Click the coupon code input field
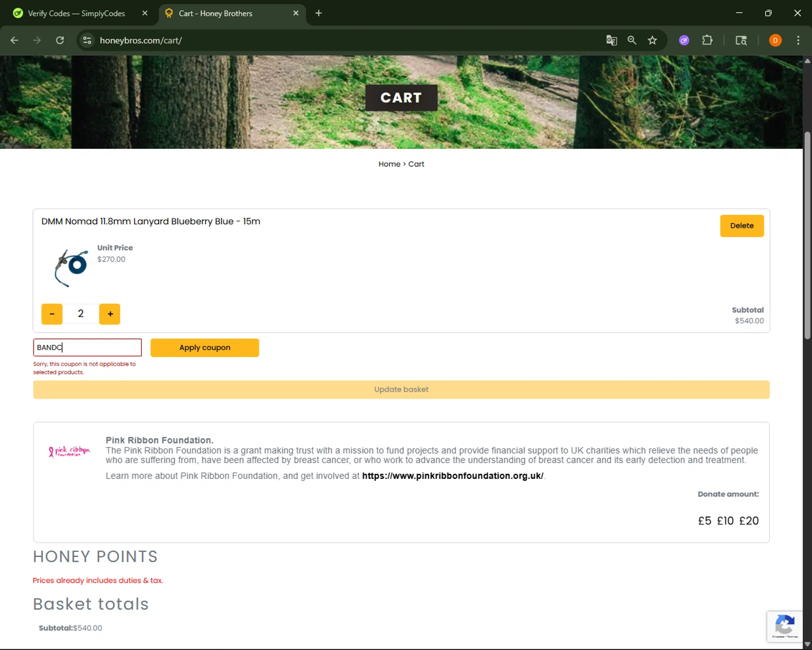The image size is (812, 650). pyautogui.click(x=87, y=348)
